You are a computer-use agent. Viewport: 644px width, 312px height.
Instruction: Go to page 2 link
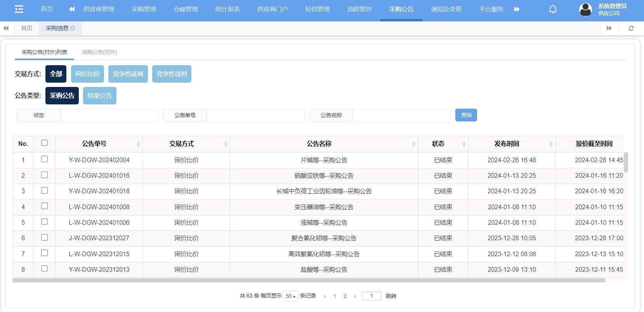345,296
